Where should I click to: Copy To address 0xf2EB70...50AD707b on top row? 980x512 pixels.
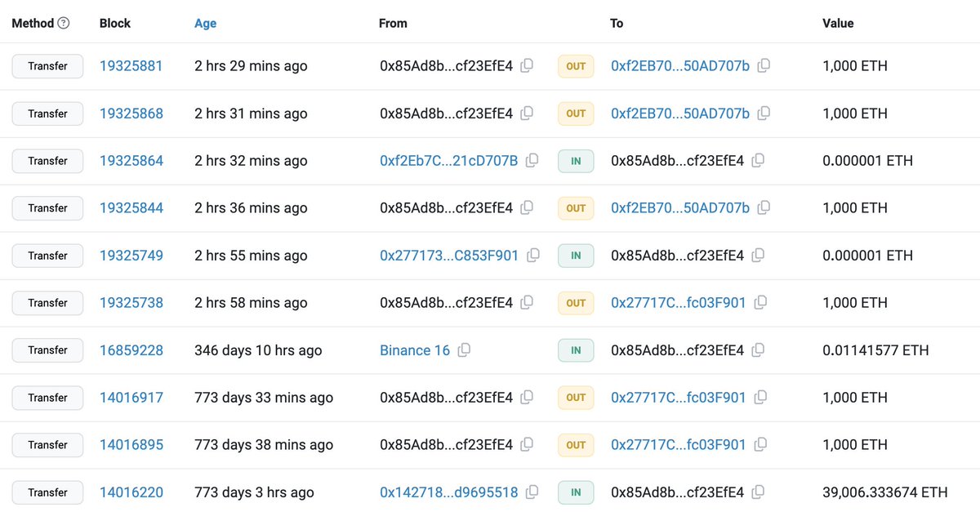764,65
